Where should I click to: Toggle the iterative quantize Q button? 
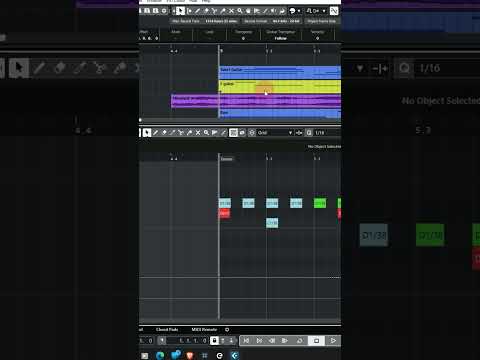pos(309,133)
